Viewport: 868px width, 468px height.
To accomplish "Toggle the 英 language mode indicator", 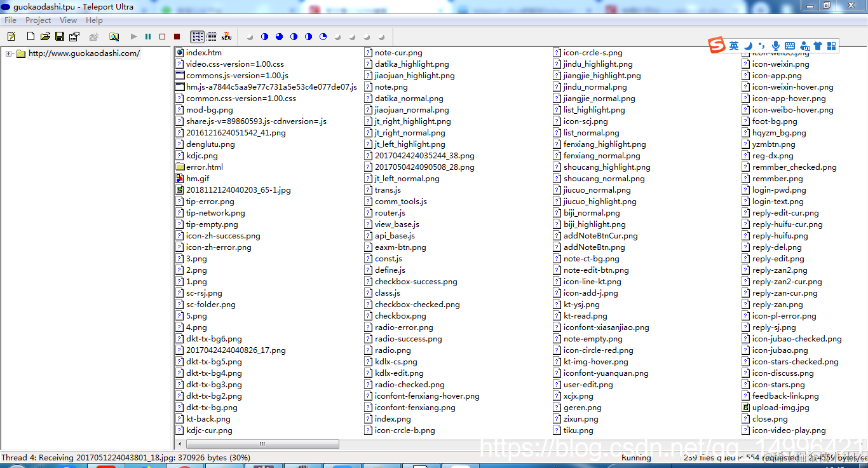I will pos(734,46).
